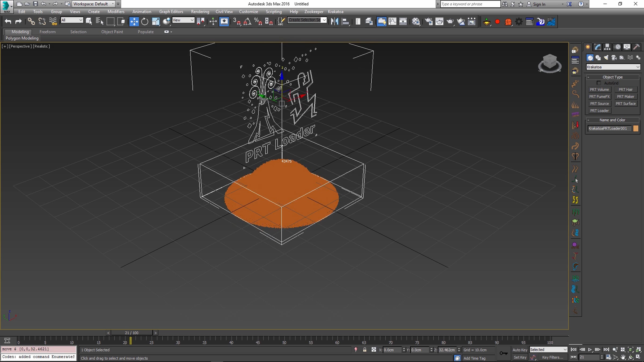The height and width of the screenshot is (362, 644).
Task: Toggle Auto Key mode
Action: coord(520,350)
